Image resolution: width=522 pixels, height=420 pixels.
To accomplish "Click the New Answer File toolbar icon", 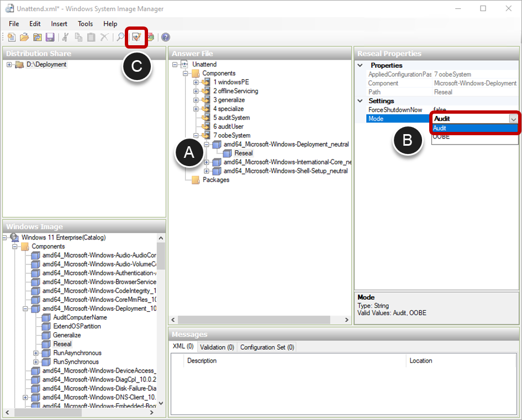I will click(x=12, y=38).
